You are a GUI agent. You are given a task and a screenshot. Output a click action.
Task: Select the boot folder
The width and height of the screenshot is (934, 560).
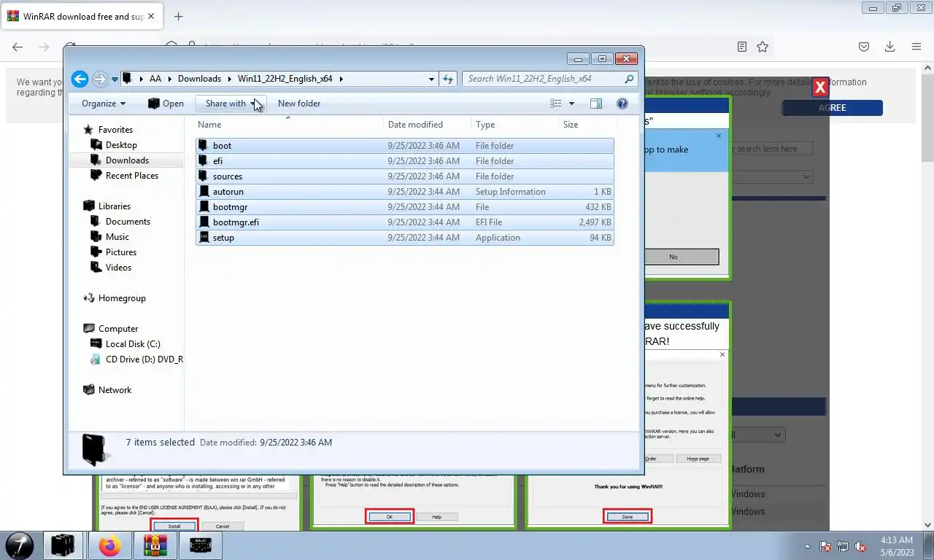tap(405, 146)
